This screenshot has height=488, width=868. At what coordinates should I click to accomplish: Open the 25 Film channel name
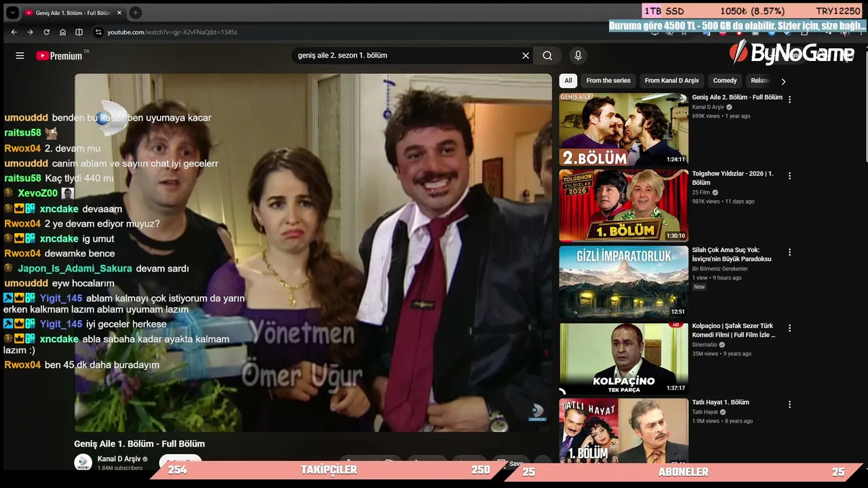(x=701, y=192)
